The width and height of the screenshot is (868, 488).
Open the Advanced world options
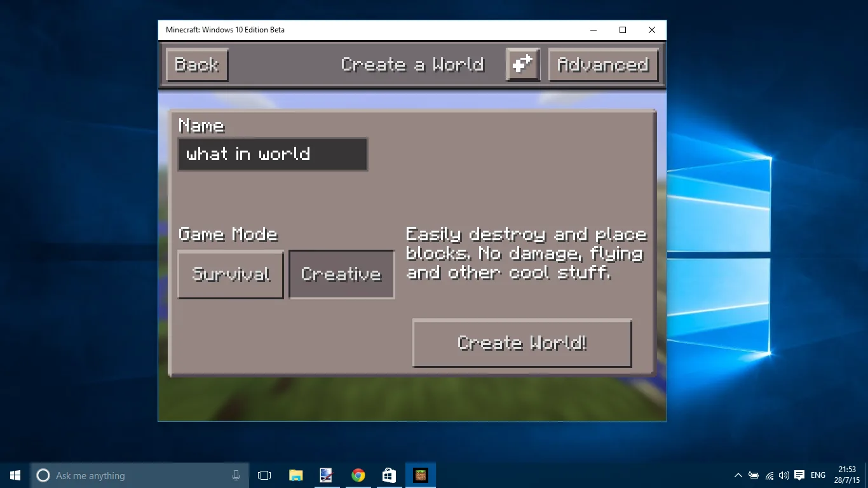tap(603, 64)
